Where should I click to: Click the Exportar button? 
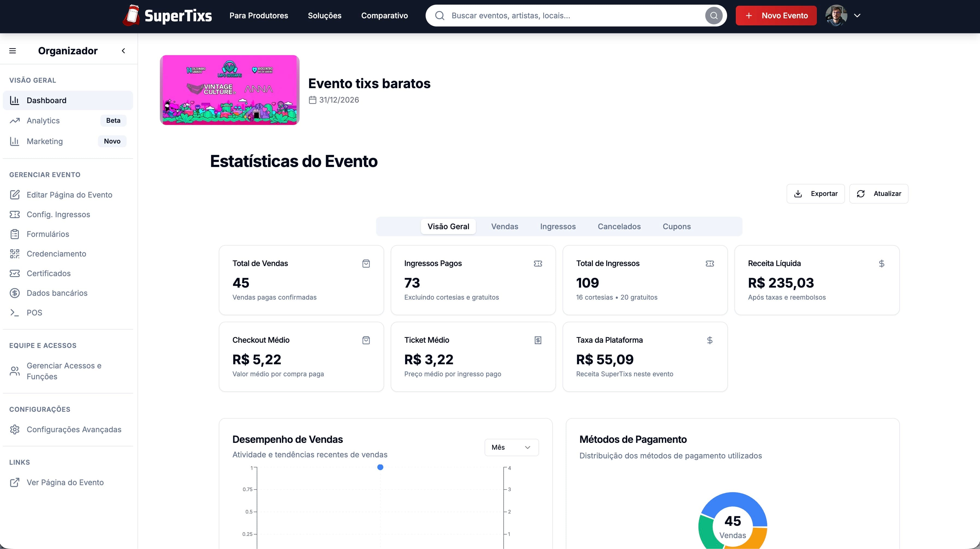(x=815, y=194)
